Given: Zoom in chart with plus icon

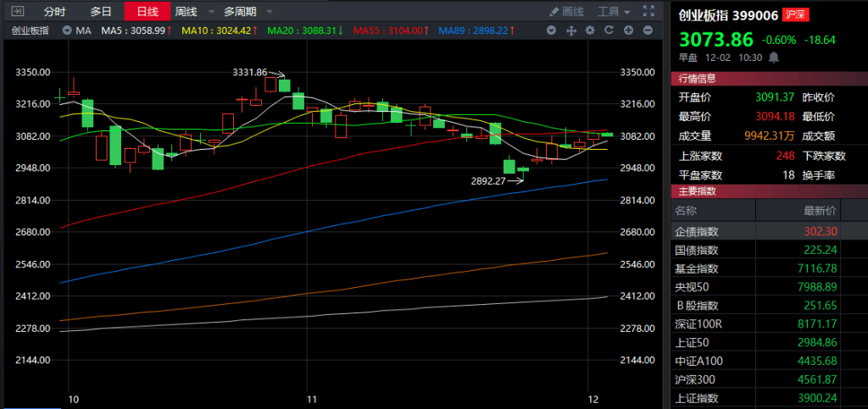Looking at the screenshot, I should [629, 30].
